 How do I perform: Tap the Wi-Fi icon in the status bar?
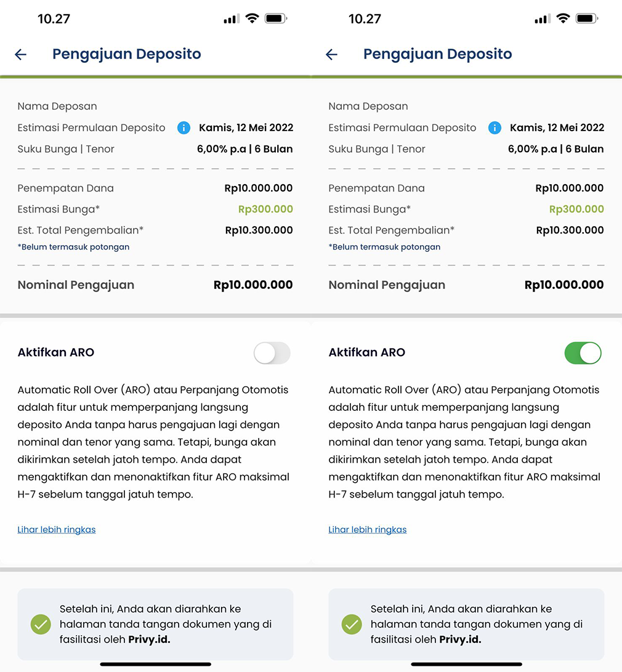251,18
